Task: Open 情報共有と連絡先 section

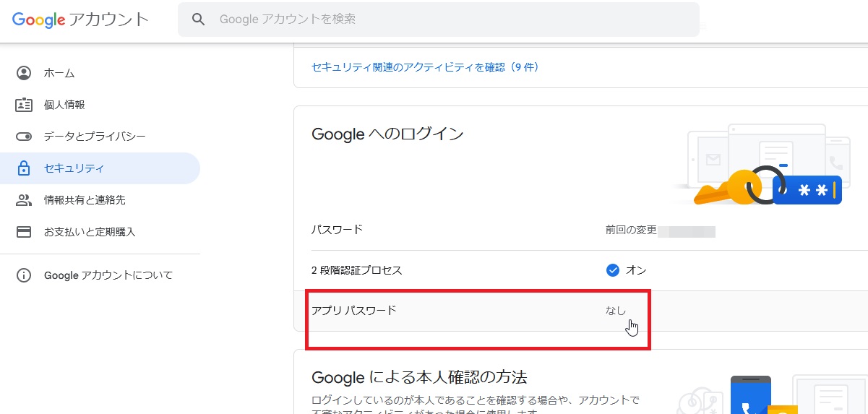Action: 100,200
